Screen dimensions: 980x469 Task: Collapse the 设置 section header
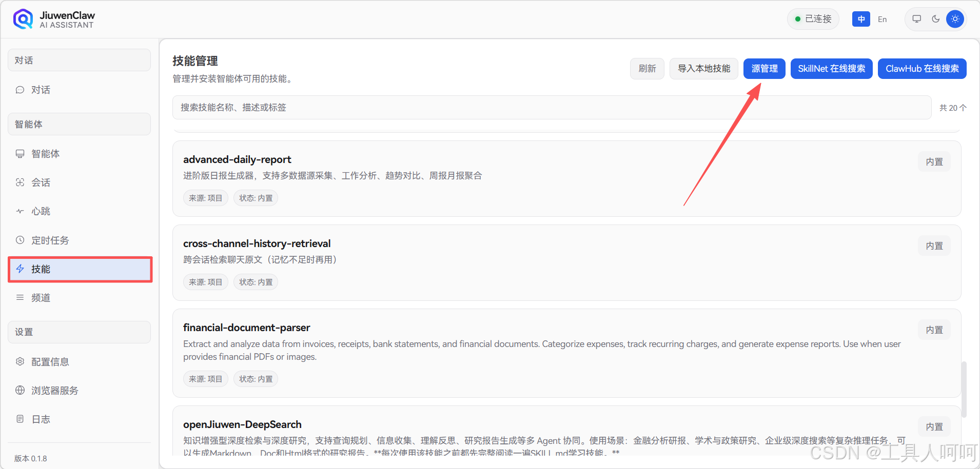tap(79, 332)
